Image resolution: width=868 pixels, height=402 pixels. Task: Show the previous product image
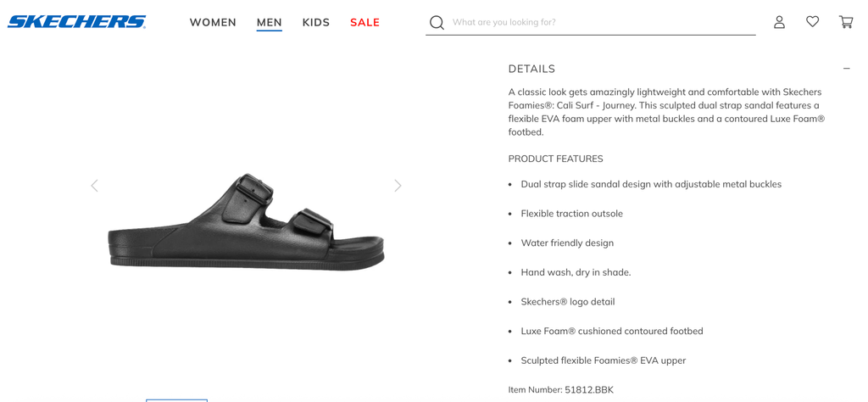click(95, 186)
